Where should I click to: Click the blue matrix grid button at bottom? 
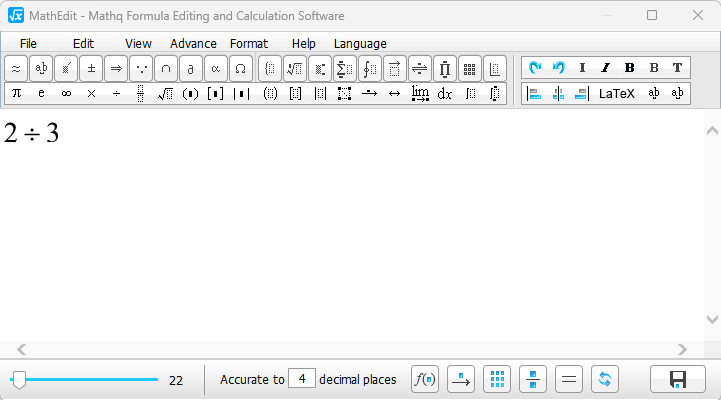point(497,379)
